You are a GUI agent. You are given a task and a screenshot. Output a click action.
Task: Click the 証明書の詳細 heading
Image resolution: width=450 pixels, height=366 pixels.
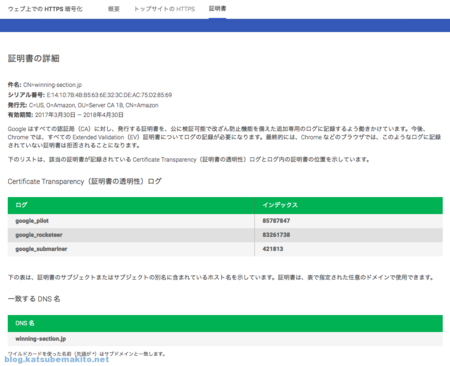pyautogui.click(x=34, y=59)
